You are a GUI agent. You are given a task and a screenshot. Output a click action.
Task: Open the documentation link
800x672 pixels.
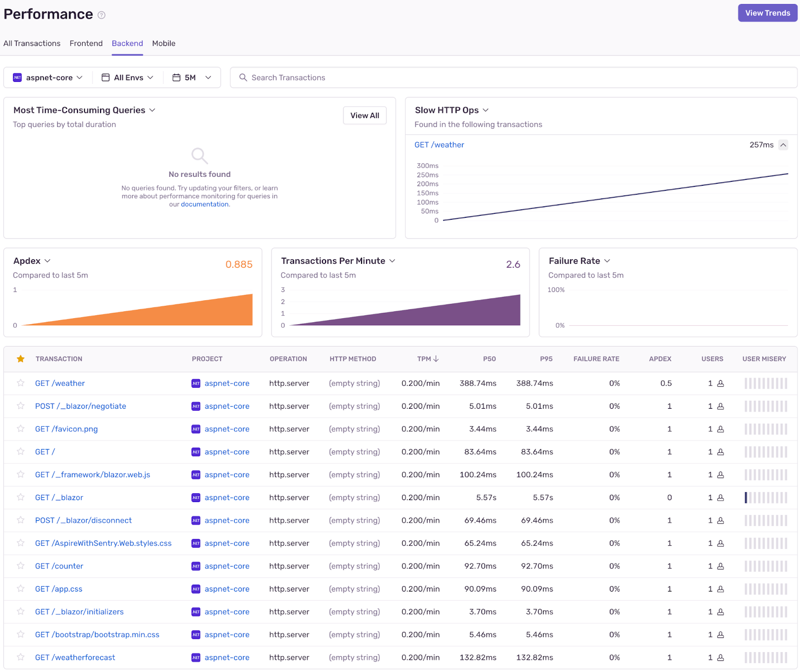tap(205, 204)
